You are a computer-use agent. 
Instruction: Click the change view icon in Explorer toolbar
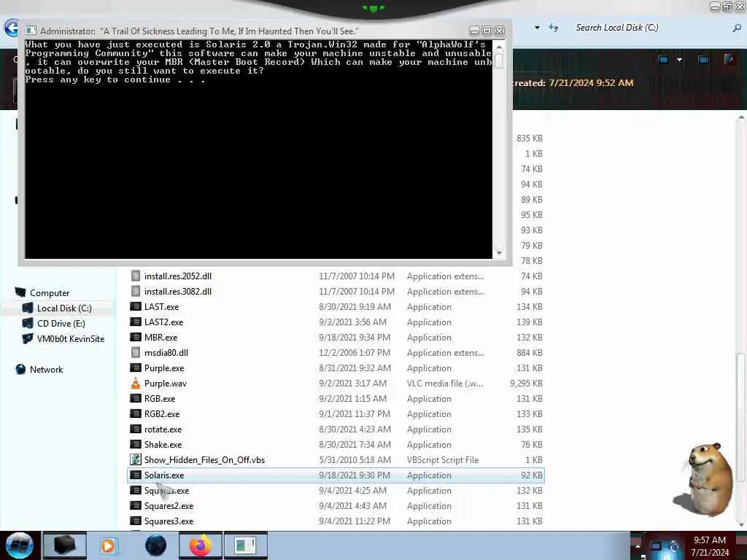pyautogui.click(x=664, y=60)
